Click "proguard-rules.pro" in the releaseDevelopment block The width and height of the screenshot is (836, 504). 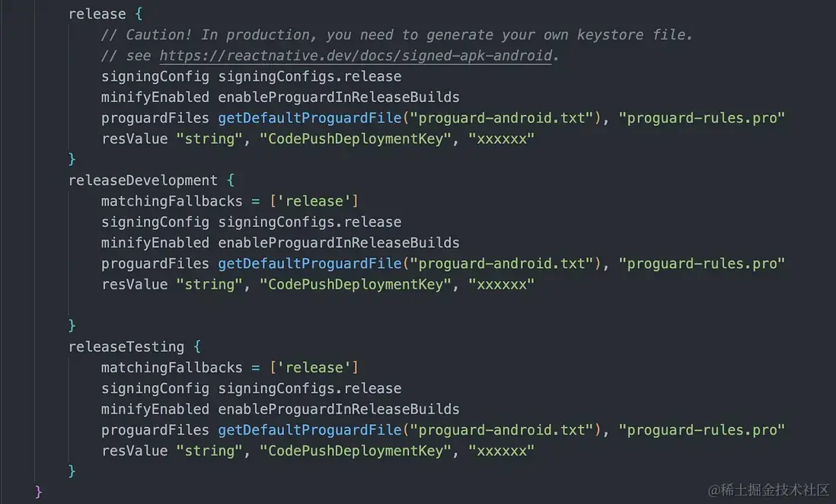tap(701, 263)
